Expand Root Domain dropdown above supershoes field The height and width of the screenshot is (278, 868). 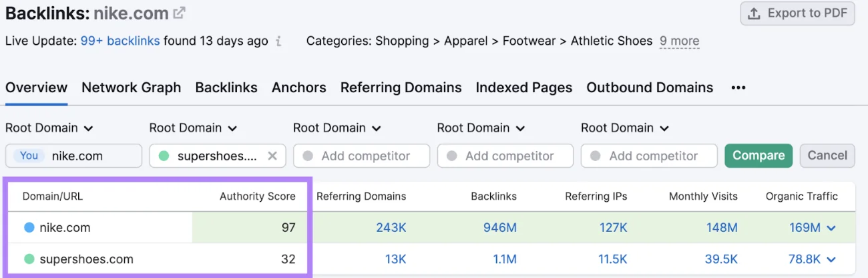click(x=194, y=128)
